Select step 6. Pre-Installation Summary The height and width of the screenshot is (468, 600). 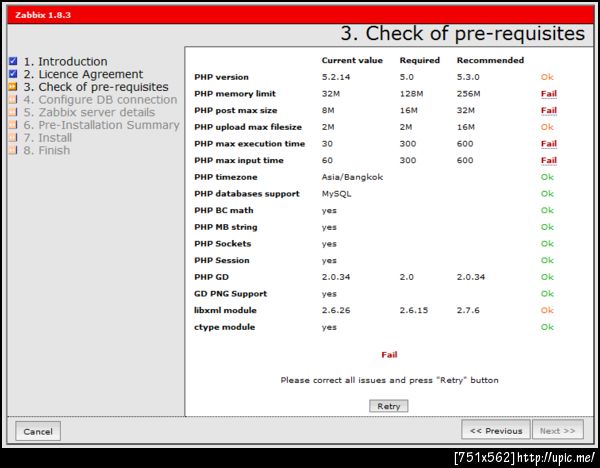pos(101,125)
